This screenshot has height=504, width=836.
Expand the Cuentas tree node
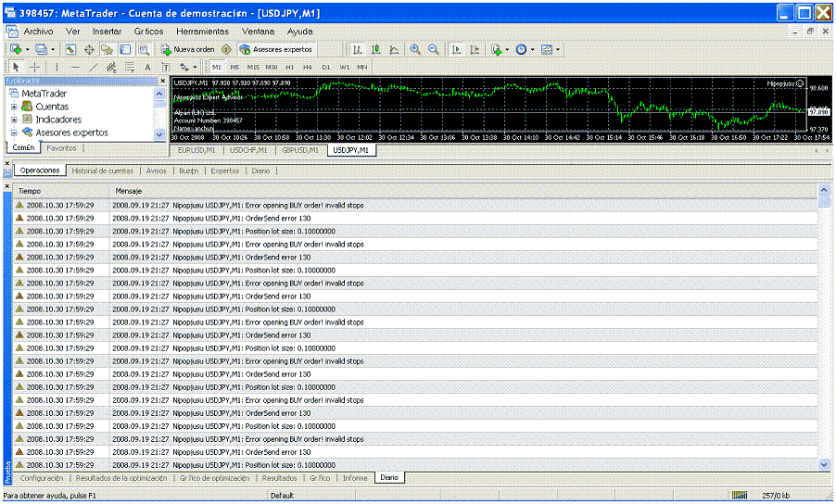coord(14,107)
